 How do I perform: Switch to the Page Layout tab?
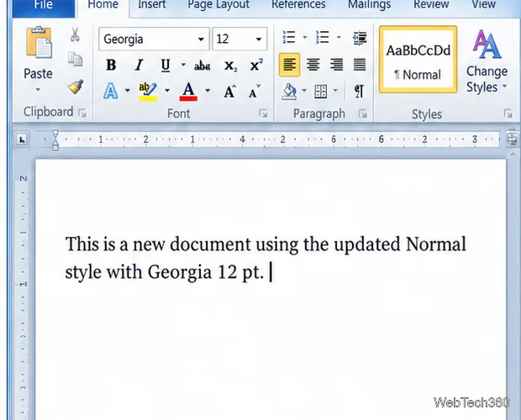pos(218,6)
